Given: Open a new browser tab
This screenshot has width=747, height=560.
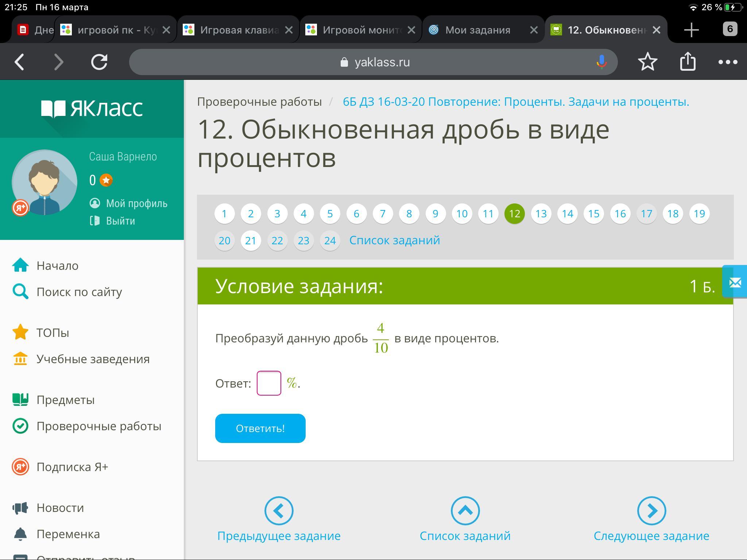Looking at the screenshot, I should [x=691, y=30].
